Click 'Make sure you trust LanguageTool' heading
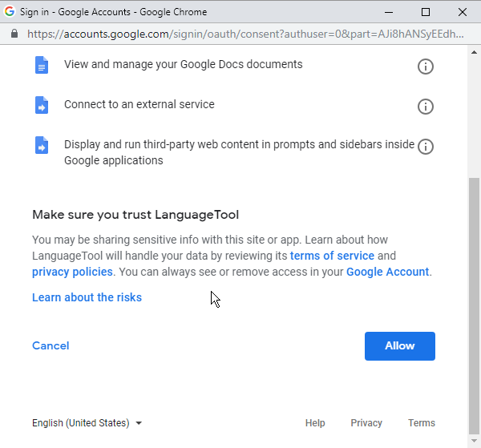This screenshot has height=448, width=481. coord(135,215)
